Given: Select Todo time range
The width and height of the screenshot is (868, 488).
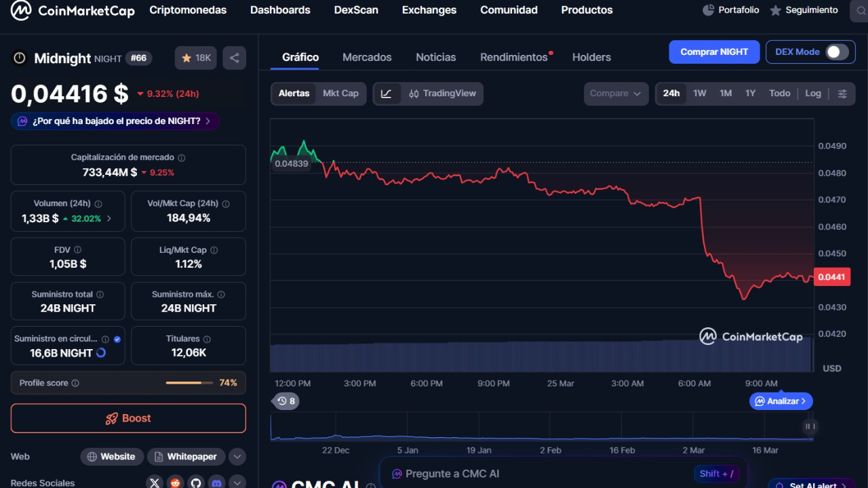Looking at the screenshot, I should tap(780, 94).
